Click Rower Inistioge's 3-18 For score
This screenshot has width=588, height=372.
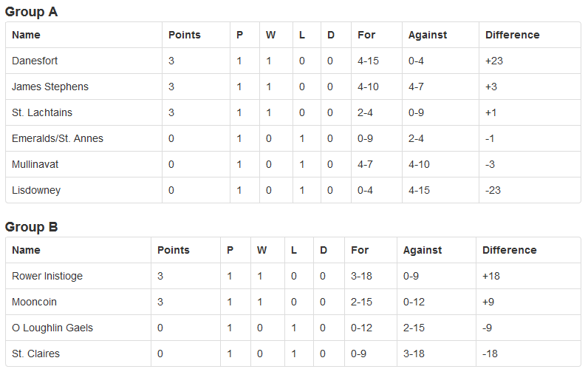coord(361,276)
